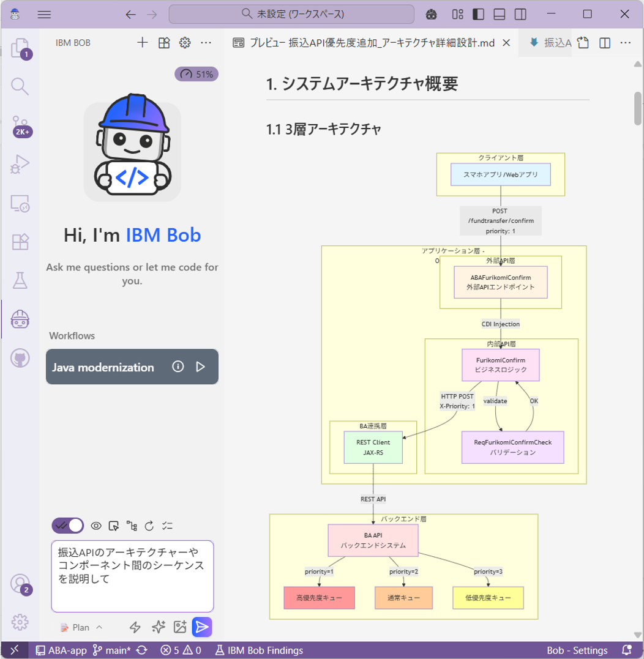644x659 pixels.
Task: Expand the Plan mode selector
Action: (x=82, y=627)
